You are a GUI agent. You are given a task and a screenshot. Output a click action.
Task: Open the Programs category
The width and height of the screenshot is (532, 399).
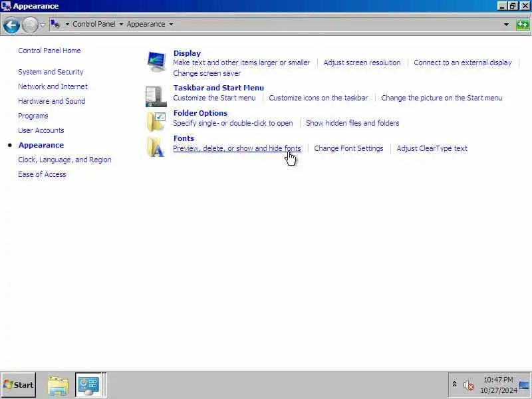click(x=33, y=116)
